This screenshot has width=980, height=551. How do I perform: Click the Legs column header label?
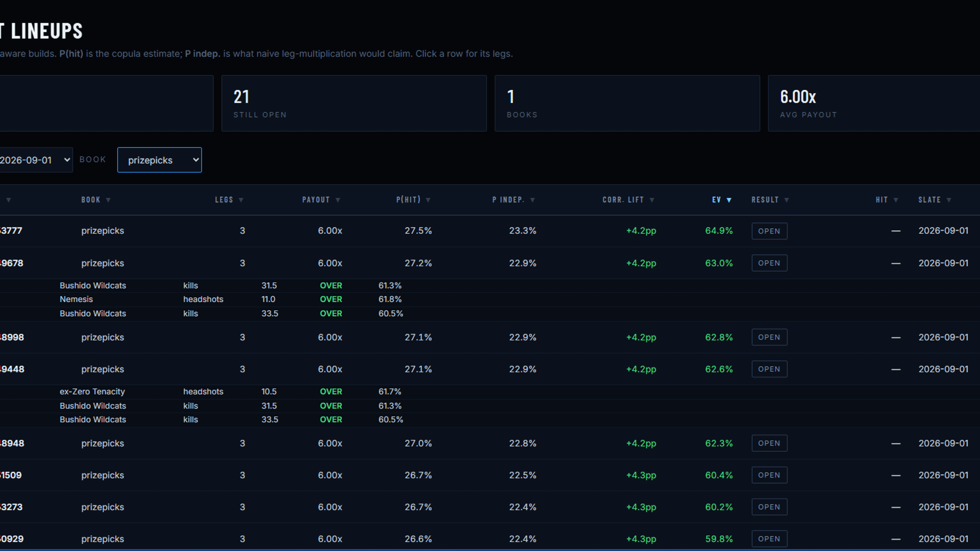click(x=224, y=200)
